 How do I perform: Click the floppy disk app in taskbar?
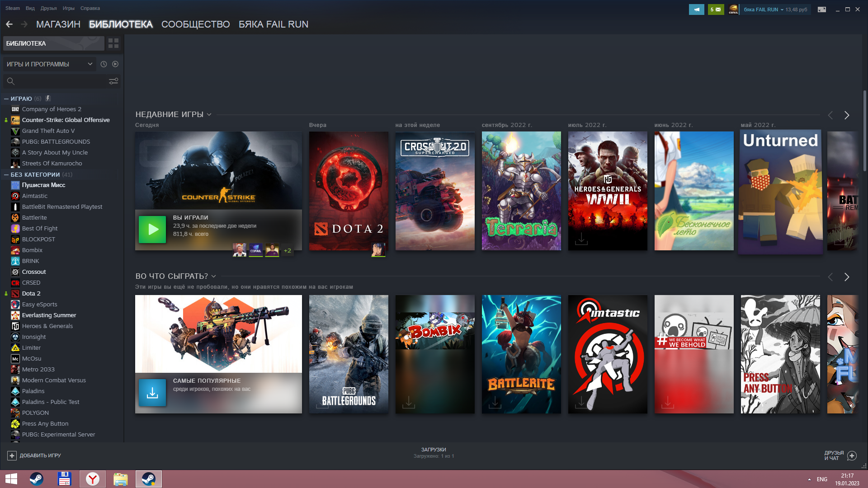pyautogui.click(x=64, y=479)
